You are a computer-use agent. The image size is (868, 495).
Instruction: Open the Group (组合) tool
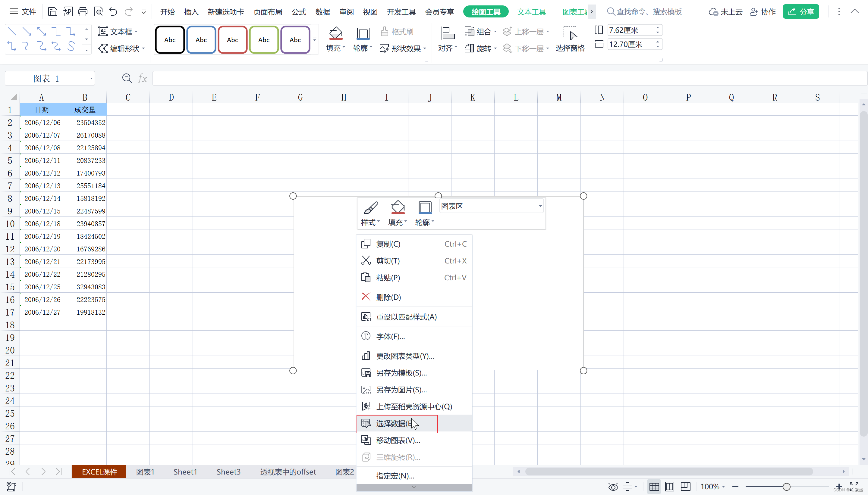click(480, 32)
